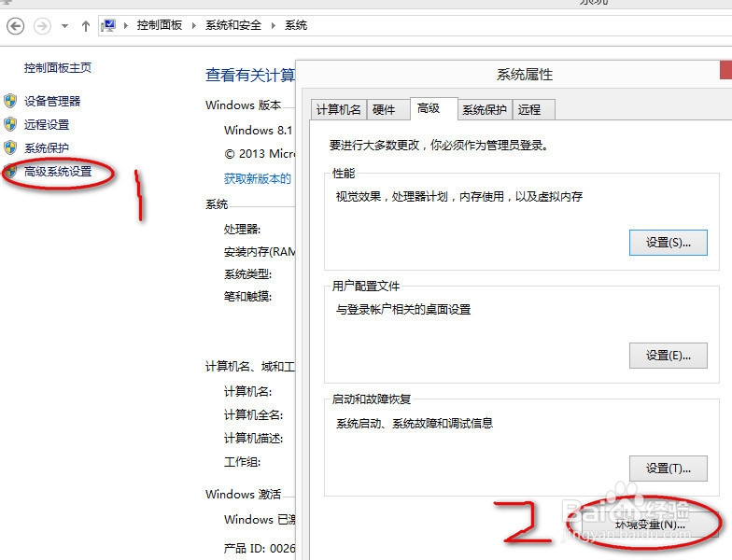Screen dimensions: 732x560
Task: Click 获取新版本的 Windows link
Action: pos(258,178)
